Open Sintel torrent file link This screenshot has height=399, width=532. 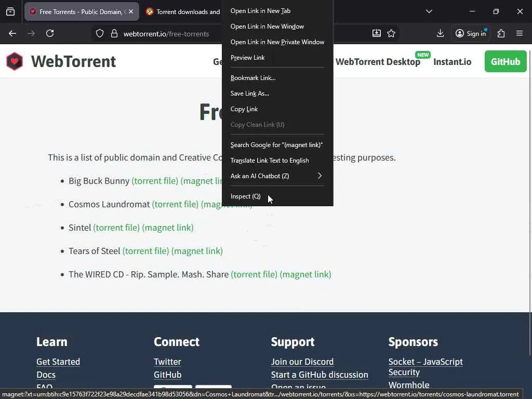[x=116, y=228]
